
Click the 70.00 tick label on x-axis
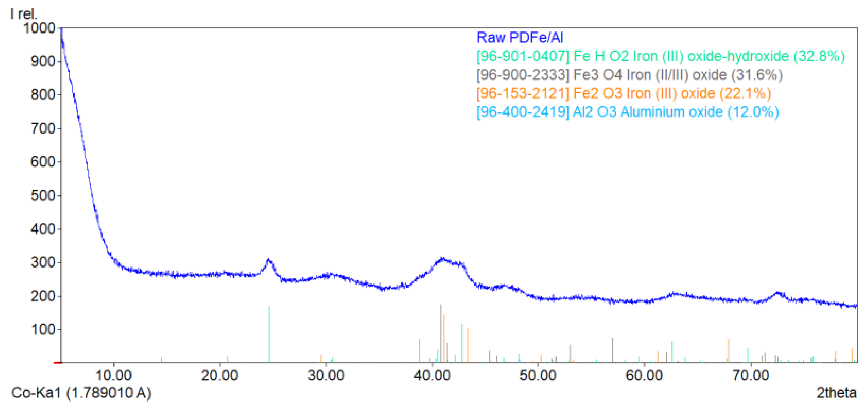click(750, 375)
